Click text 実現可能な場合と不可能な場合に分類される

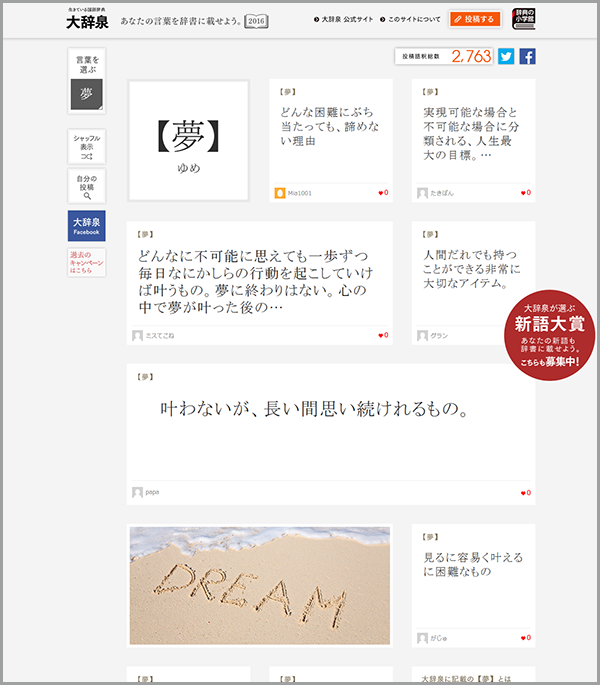471,127
